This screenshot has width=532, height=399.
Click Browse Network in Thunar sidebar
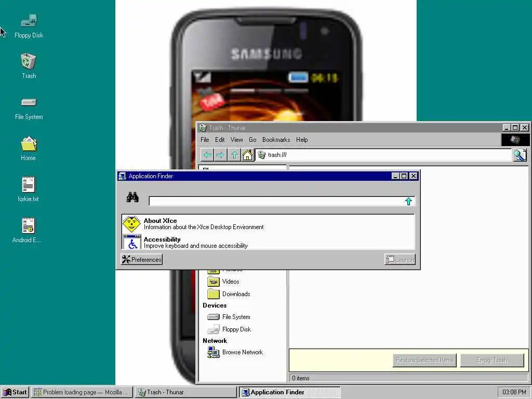click(x=235, y=352)
